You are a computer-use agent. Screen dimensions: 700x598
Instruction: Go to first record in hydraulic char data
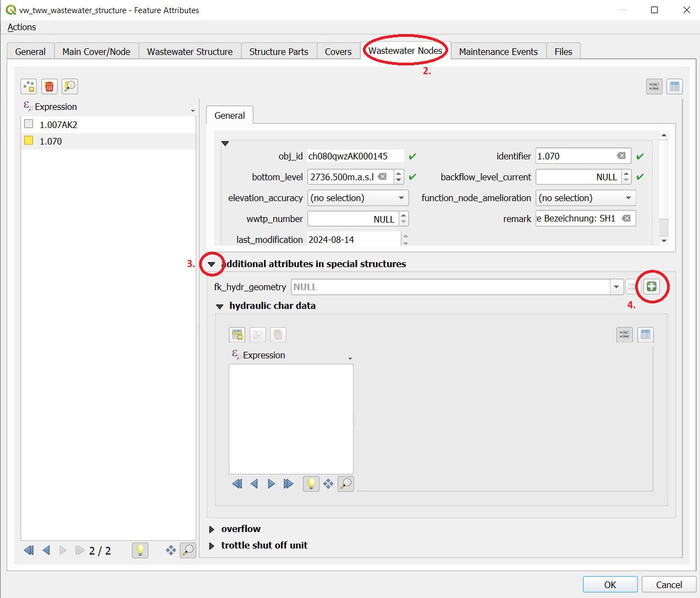pos(238,484)
